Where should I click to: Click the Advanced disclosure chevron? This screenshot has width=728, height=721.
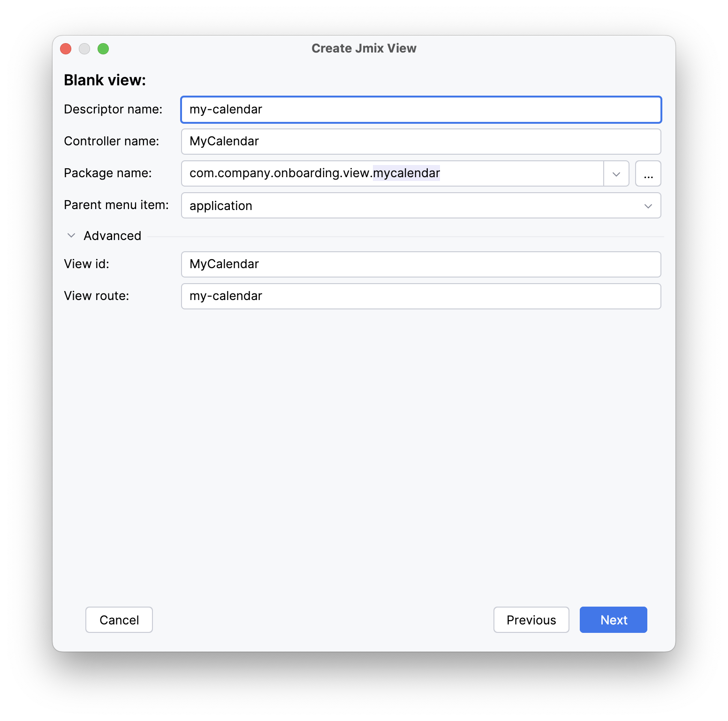pos(71,235)
